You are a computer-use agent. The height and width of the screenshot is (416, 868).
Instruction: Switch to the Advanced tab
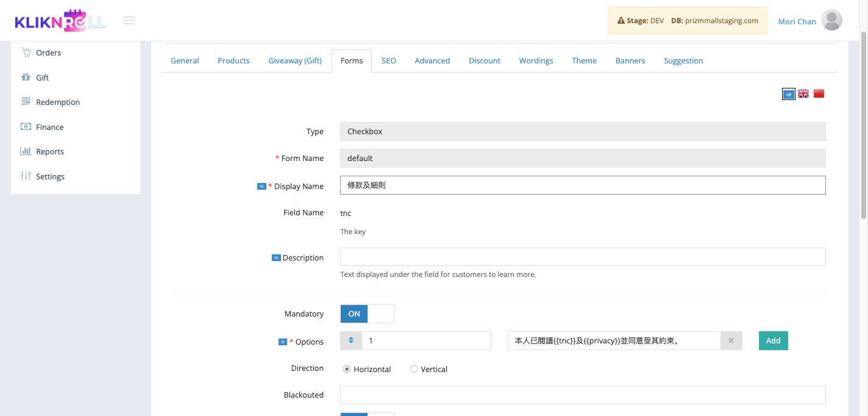[x=432, y=60]
